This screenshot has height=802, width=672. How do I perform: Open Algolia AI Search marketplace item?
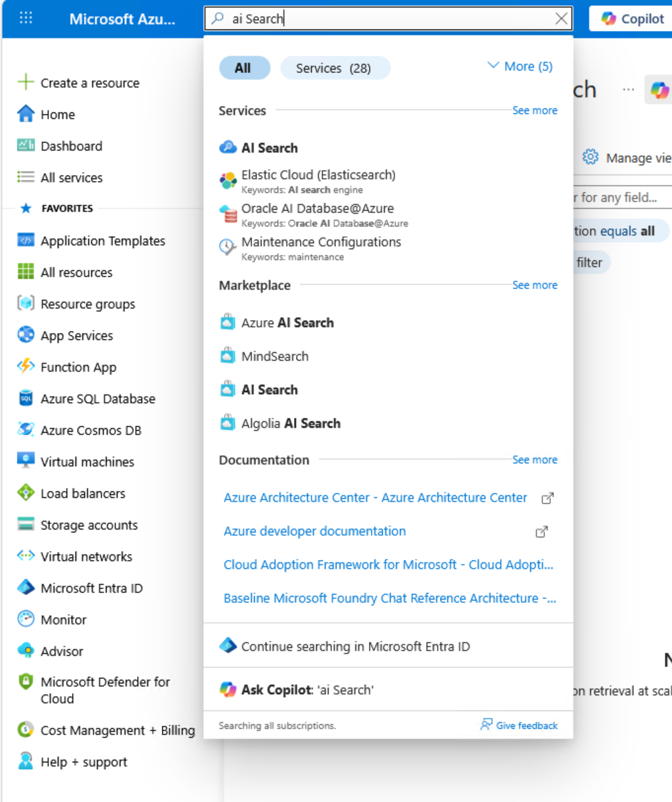click(388, 423)
